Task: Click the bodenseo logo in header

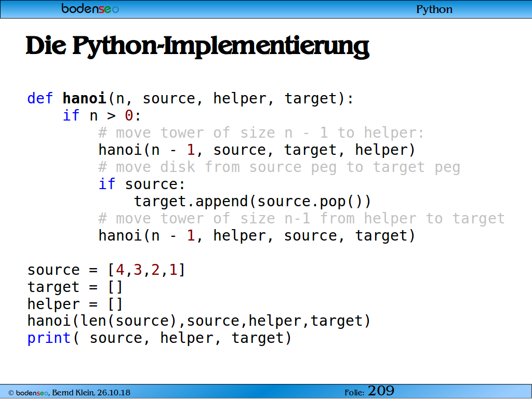Action: (x=90, y=8)
